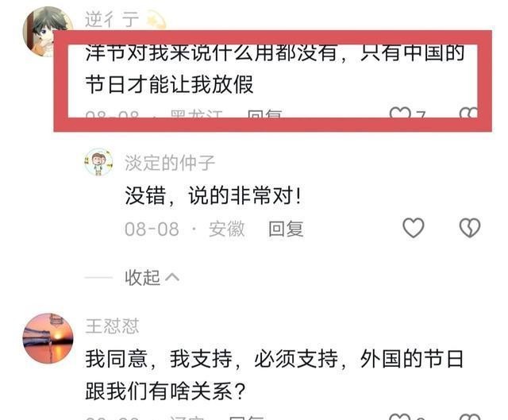Open username 淡定的仲子 profile

click(170, 163)
